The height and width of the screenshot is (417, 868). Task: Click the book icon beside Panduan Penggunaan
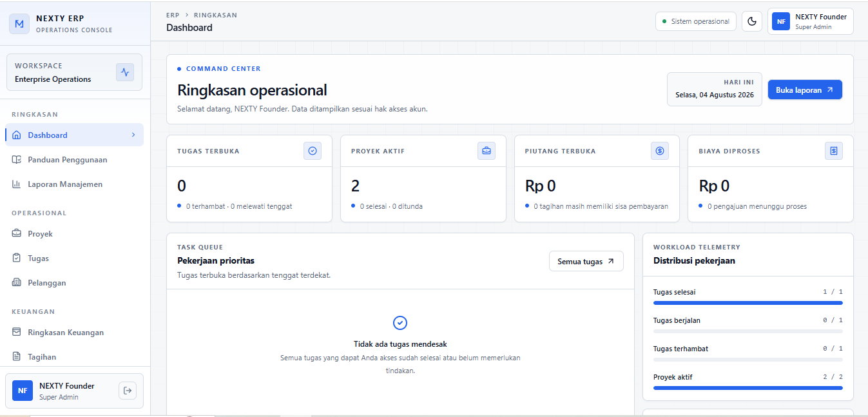coord(17,160)
